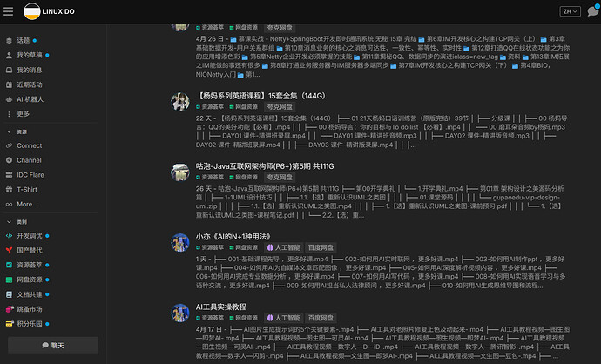Open the 积分乐园 category
The image size is (601, 364).
point(30,324)
